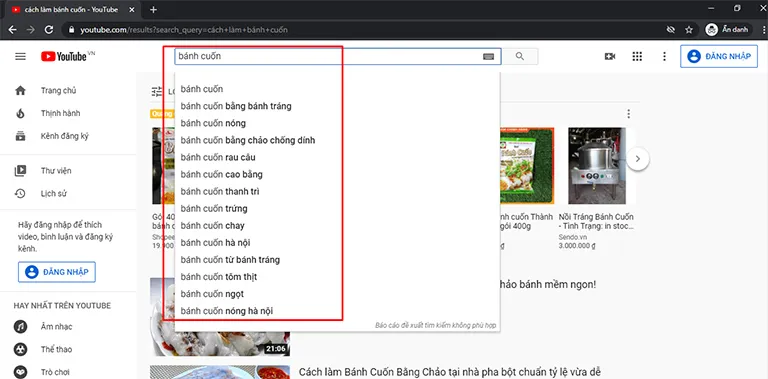Click the magnifier search button
This screenshot has height=379, width=768.
[x=520, y=56]
